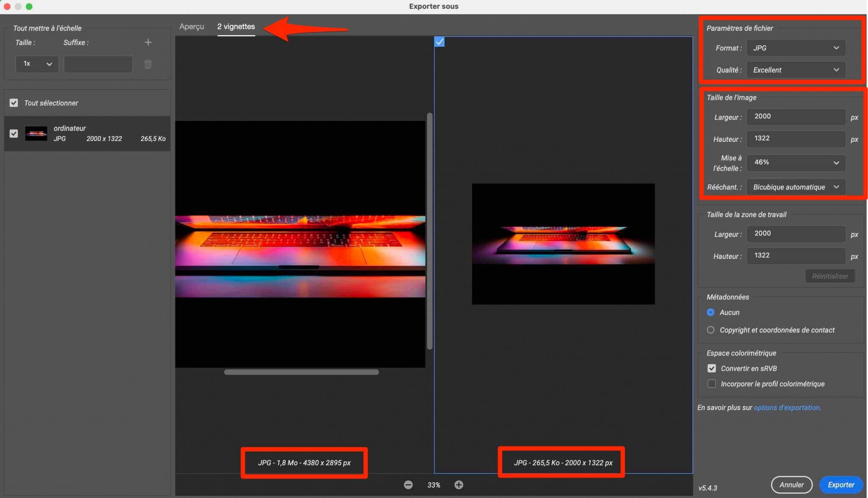The height and width of the screenshot is (498, 868).
Task: Open the Format dropdown
Action: point(795,48)
